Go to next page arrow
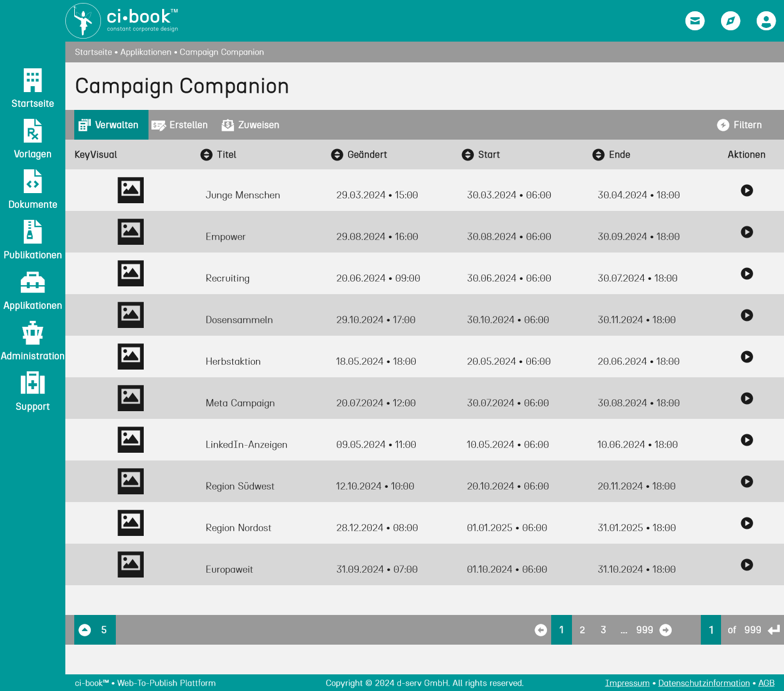The image size is (784, 691). point(666,630)
